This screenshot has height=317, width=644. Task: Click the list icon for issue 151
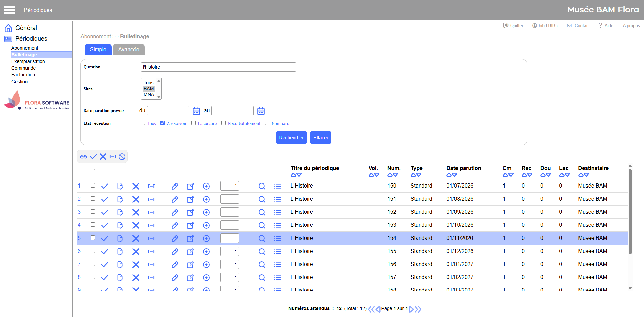click(x=278, y=199)
